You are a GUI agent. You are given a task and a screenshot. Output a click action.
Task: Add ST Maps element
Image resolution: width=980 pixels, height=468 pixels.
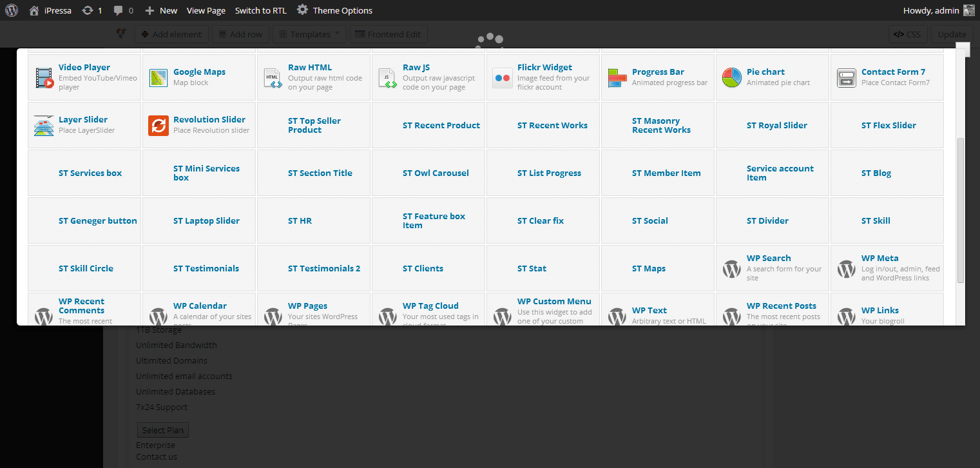658,268
